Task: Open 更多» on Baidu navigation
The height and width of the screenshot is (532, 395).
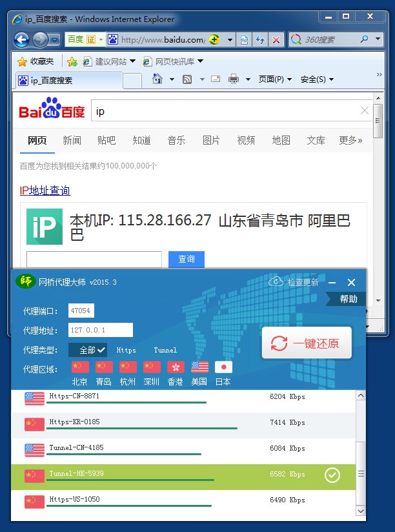Action: 350,140
